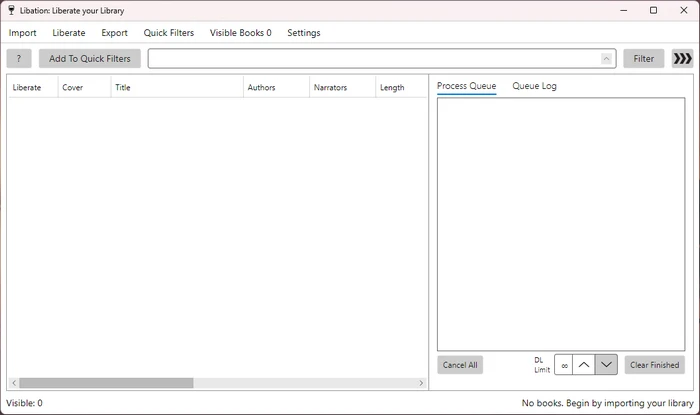Click the horizontal scrollbar under the book grid
This screenshot has width=700, height=415.
pyautogui.click(x=106, y=383)
